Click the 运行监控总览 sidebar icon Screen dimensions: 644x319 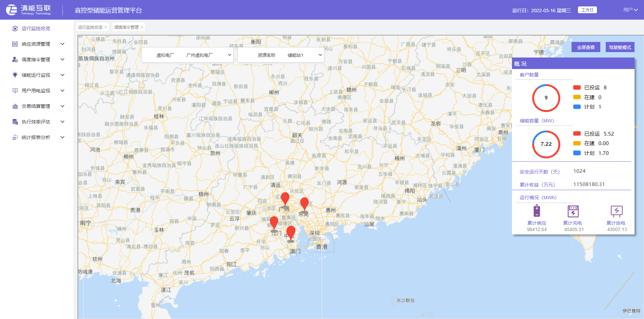15,28
